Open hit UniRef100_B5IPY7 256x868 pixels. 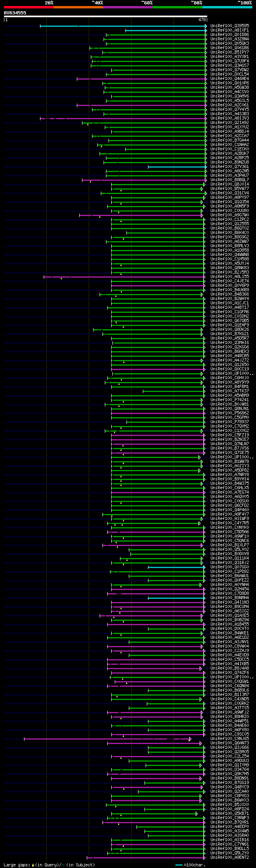coord(230,52)
